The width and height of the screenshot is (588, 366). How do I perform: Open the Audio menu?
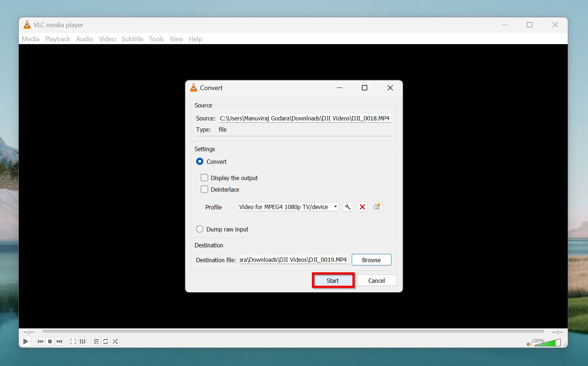[x=84, y=39]
